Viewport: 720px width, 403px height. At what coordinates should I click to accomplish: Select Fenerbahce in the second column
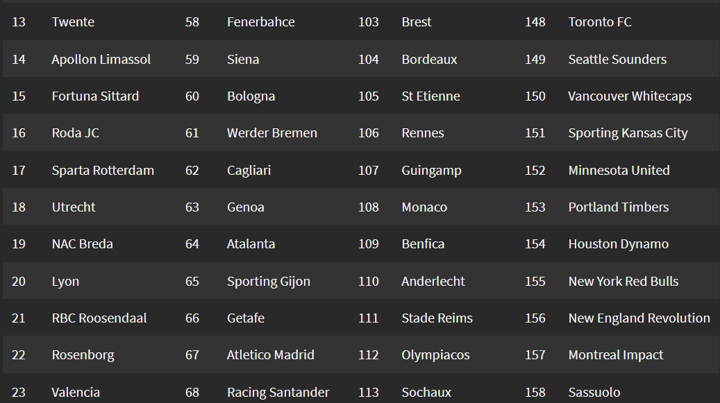(261, 22)
